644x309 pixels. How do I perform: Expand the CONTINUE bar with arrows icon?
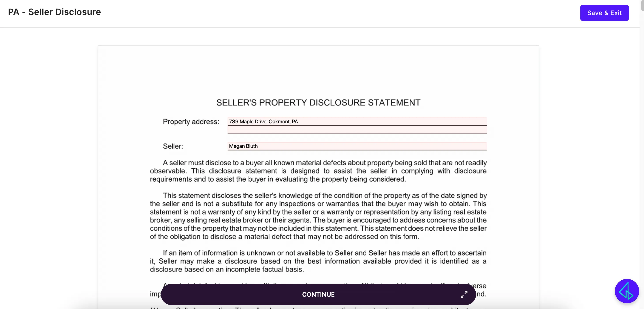[x=464, y=294]
